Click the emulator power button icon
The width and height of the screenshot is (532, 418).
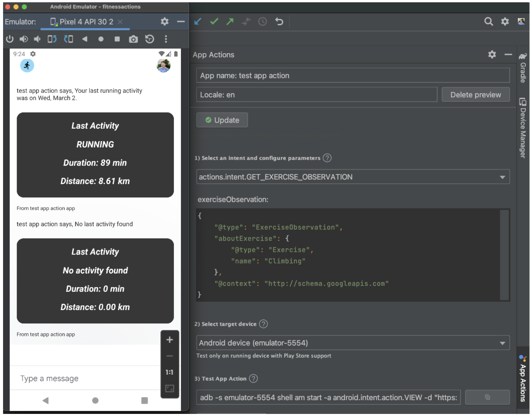10,39
